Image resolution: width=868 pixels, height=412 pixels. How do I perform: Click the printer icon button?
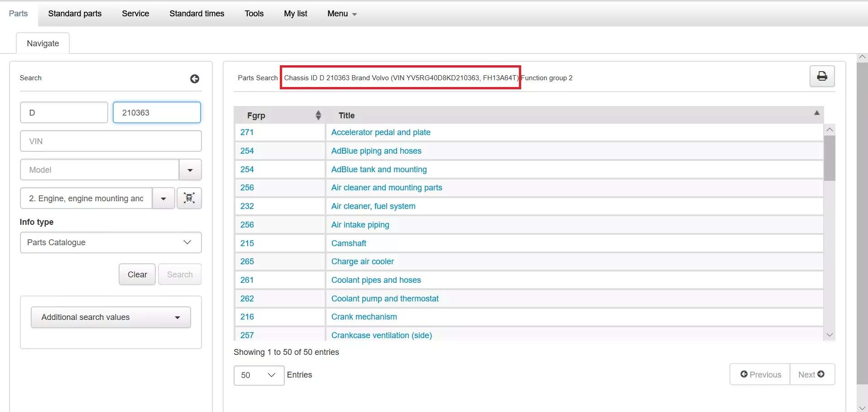(x=822, y=76)
